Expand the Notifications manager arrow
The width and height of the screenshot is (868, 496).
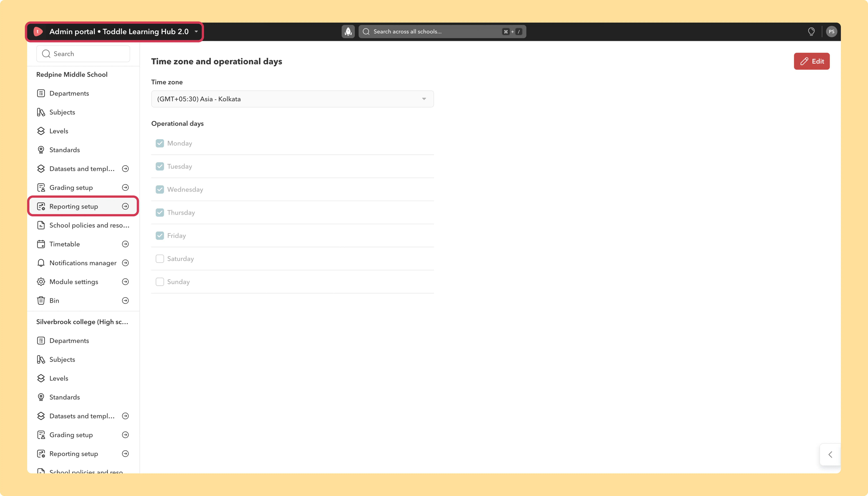point(125,263)
